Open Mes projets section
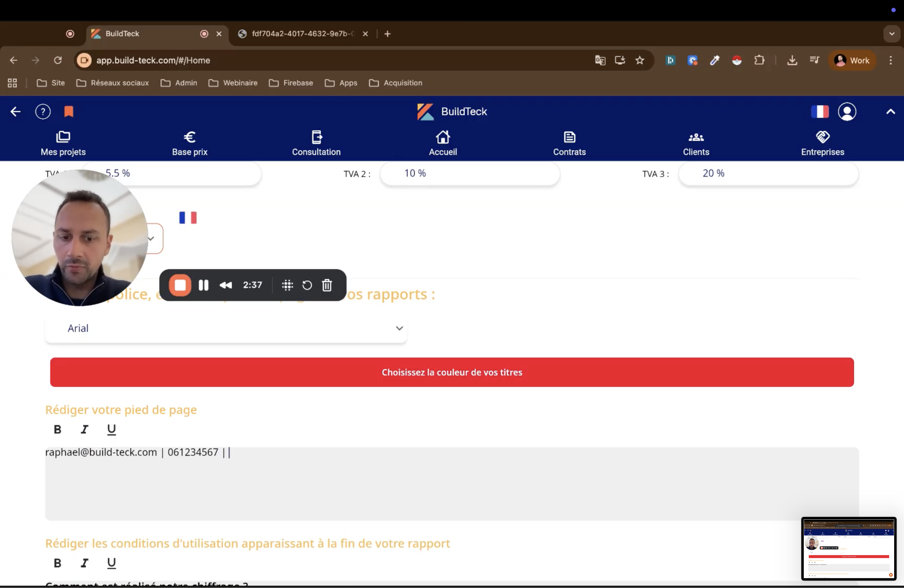 click(63, 144)
